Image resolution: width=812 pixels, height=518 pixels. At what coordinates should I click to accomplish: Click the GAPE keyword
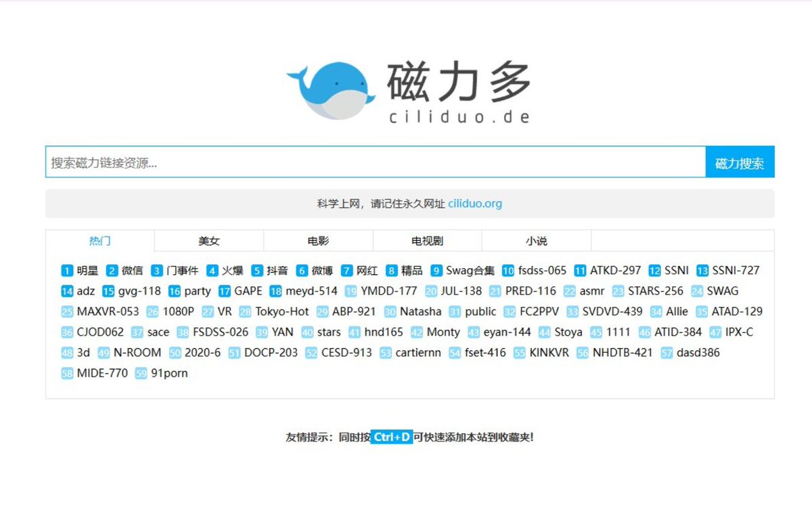(x=248, y=291)
